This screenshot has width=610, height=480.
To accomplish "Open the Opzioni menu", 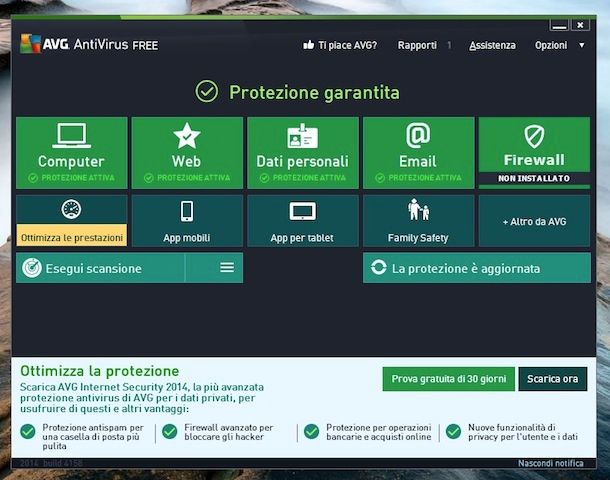I will [551, 46].
